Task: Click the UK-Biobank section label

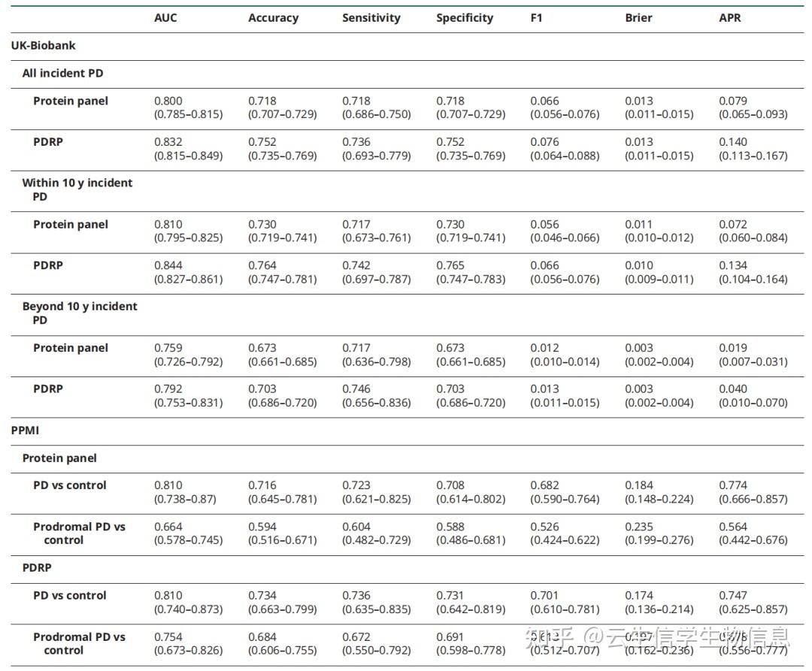Action: click(x=43, y=46)
